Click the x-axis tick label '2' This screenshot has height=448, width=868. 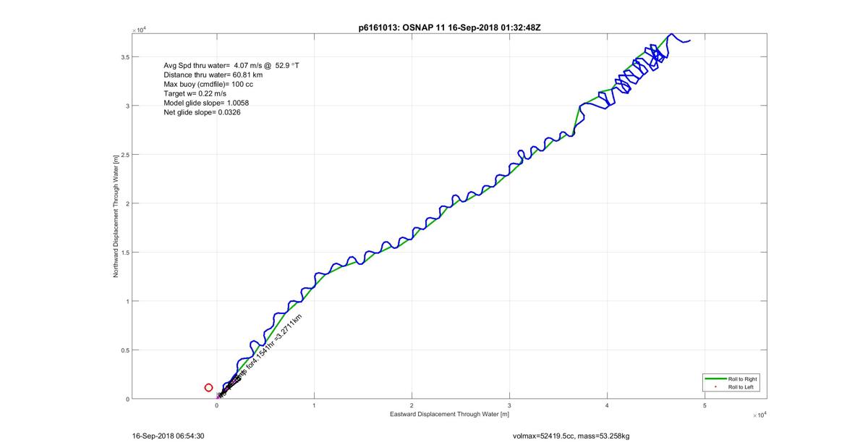coord(412,406)
